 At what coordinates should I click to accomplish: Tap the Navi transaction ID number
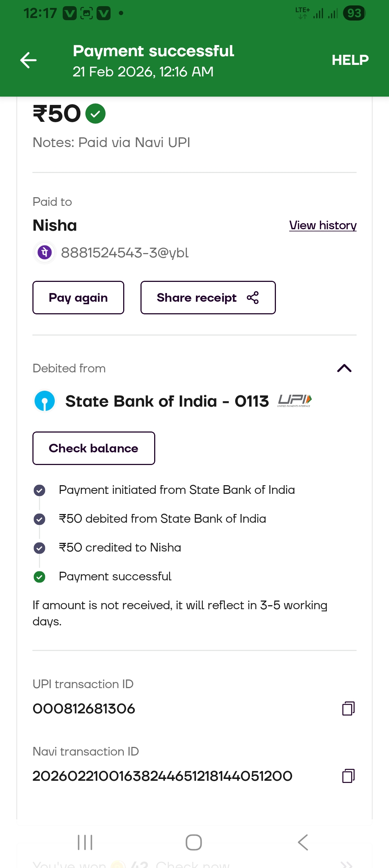[x=162, y=776]
